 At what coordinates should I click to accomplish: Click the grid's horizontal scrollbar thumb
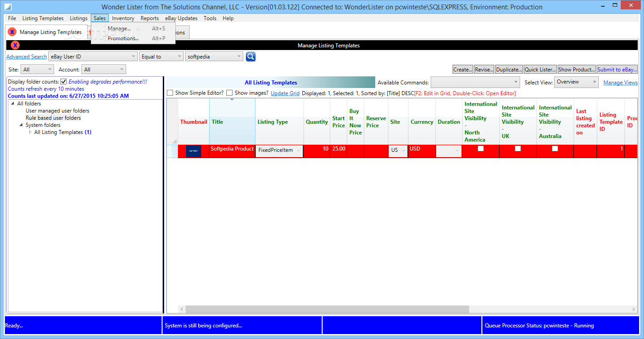pyautogui.click(x=327, y=309)
